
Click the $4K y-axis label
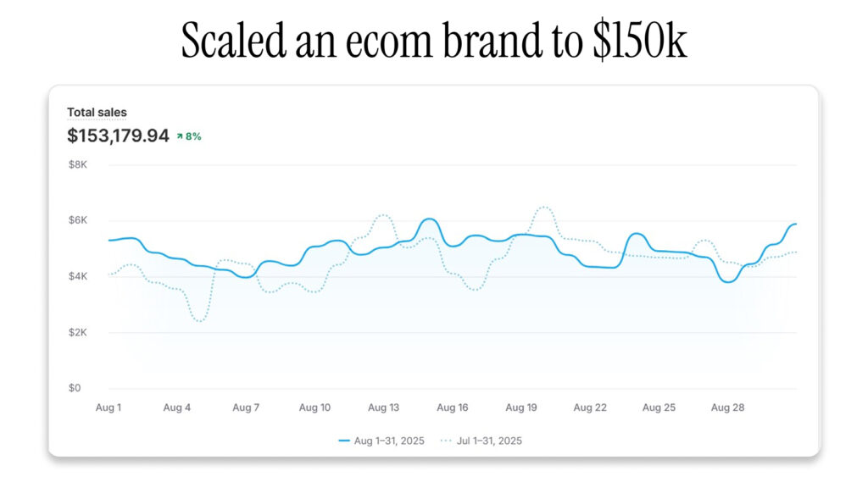pyautogui.click(x=78, y=276)
